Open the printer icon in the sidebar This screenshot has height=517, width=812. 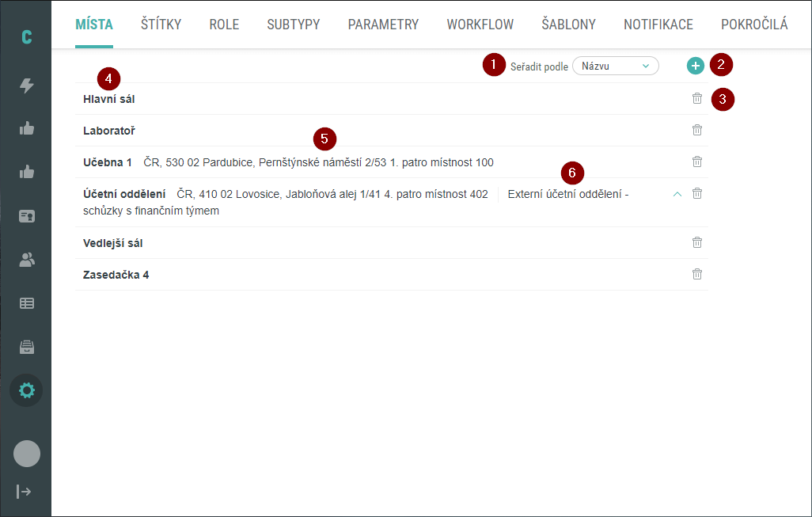point(26,347)
